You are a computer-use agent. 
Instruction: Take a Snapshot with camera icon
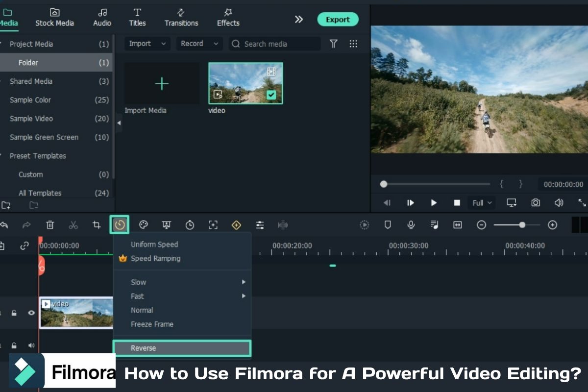[536, 202]
